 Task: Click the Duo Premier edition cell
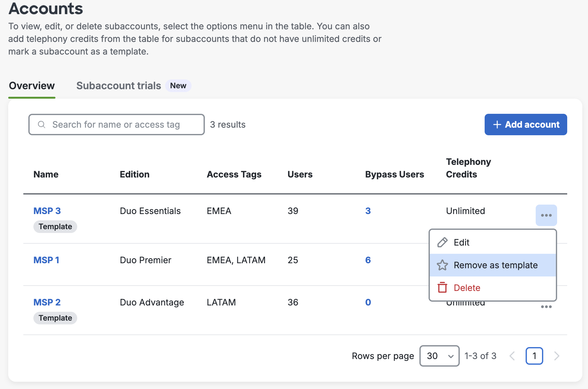[x=146, y=260]
